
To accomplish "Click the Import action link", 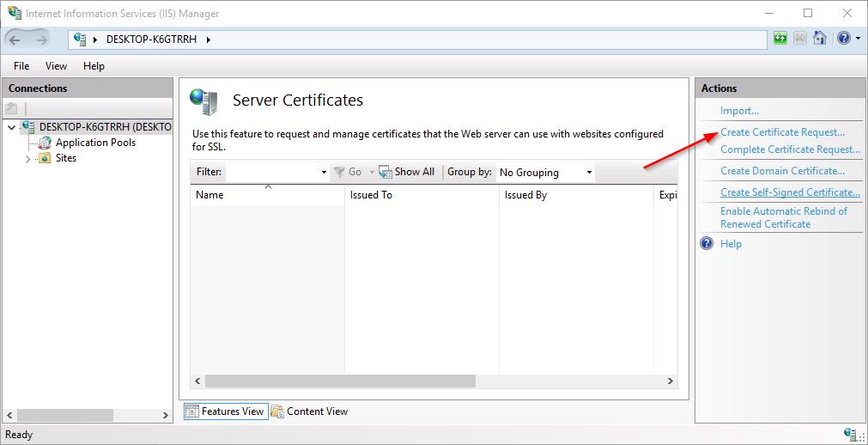I will tap(739, 111).
